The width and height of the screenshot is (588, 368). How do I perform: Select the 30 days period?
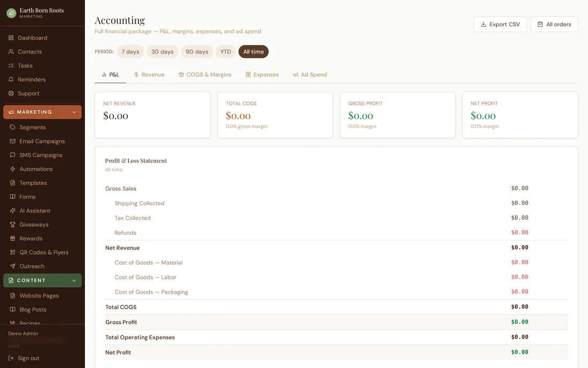[163, 52]
